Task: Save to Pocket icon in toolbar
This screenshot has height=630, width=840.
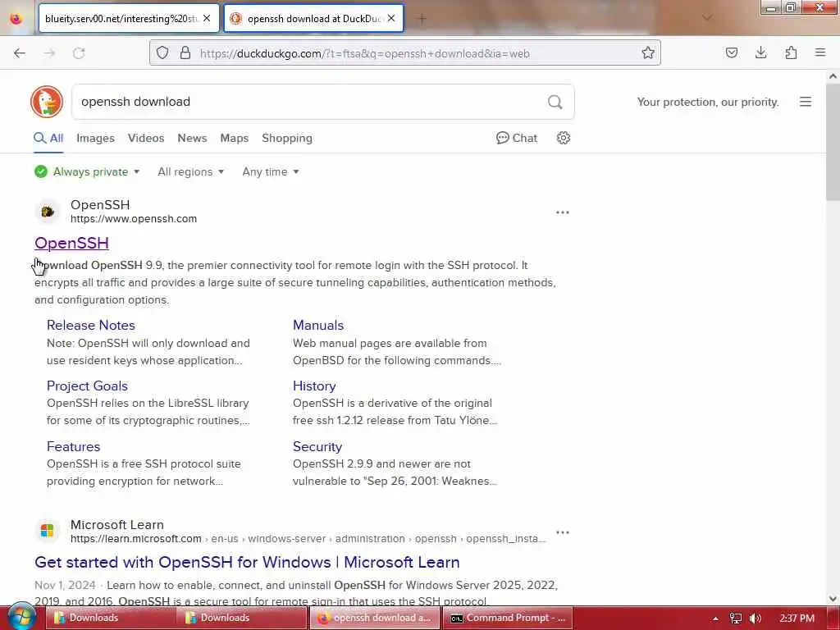Action: click(x=731, y=52)
